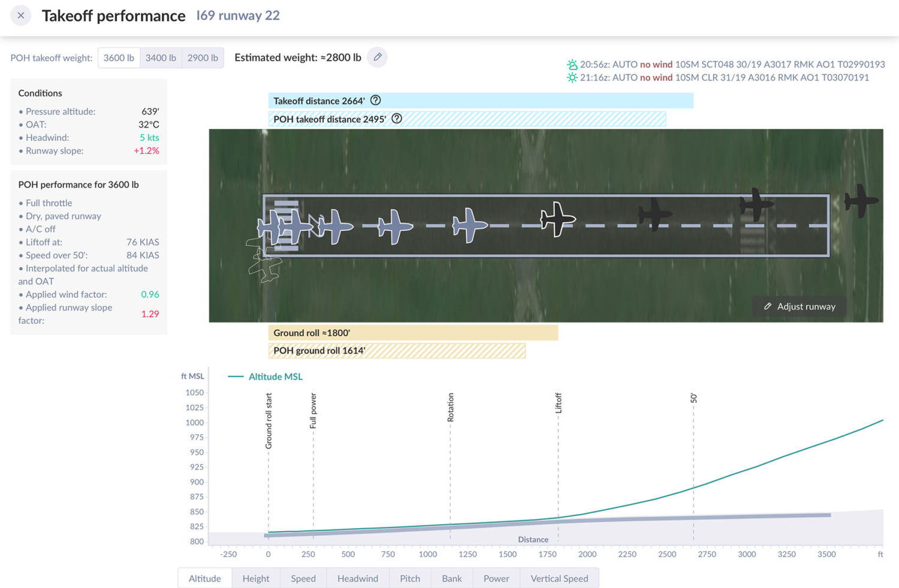Select the white airplane liftoff marker on runway
The height and width of the screenshot is (588, 899).
[x=556, y=220]
